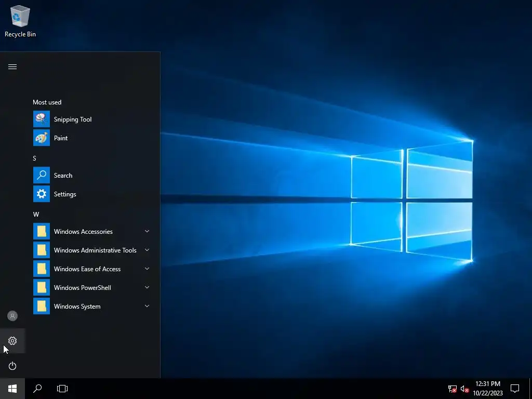The image size is (532, 399).
Task: Check the network status tray icon
Action: click(x=453, y=389)
